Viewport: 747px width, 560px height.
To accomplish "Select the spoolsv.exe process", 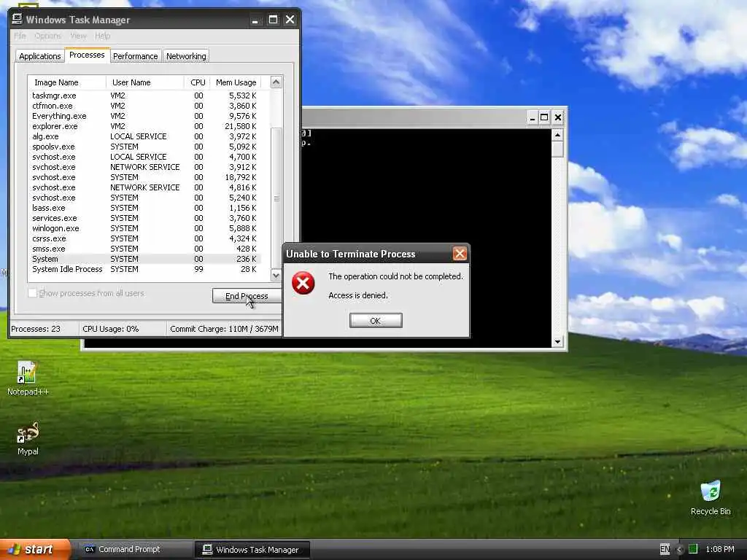I will [144, 147].
